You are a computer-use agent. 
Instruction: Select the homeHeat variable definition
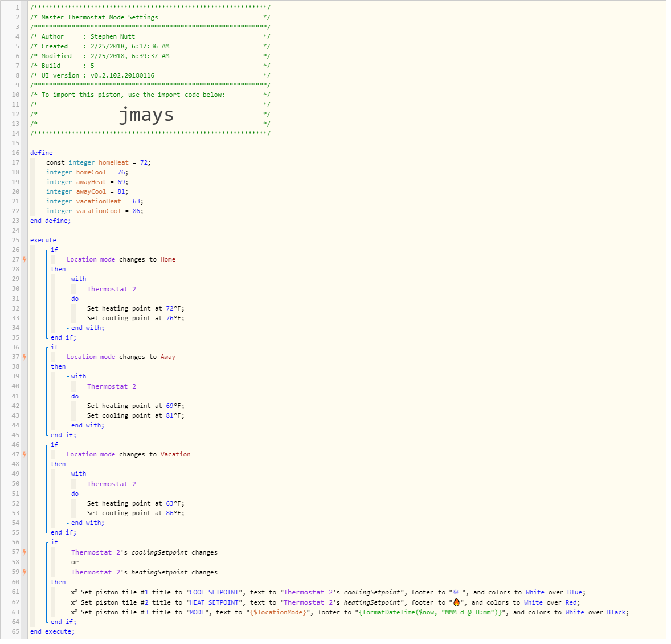coord(99,163)
